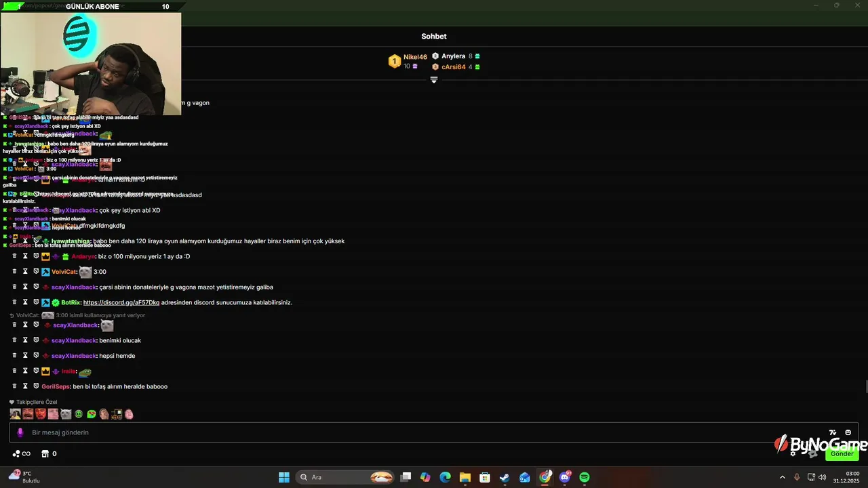Click the Sohbet chat header

tap(434, 37)
